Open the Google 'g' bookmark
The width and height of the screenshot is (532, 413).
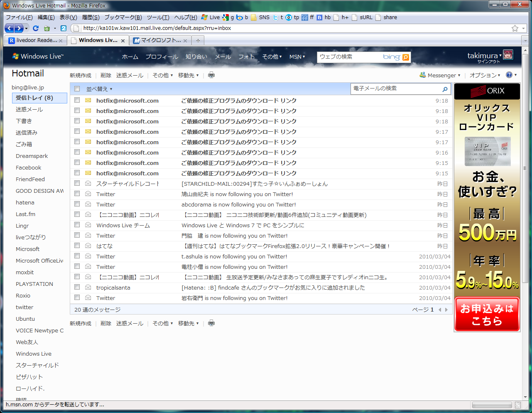tap(228, 17)
